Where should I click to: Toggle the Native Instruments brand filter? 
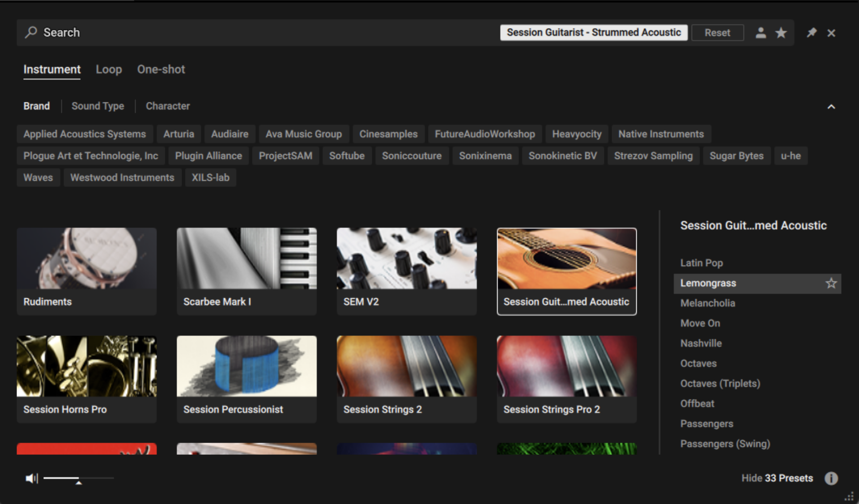coord(661,134)
